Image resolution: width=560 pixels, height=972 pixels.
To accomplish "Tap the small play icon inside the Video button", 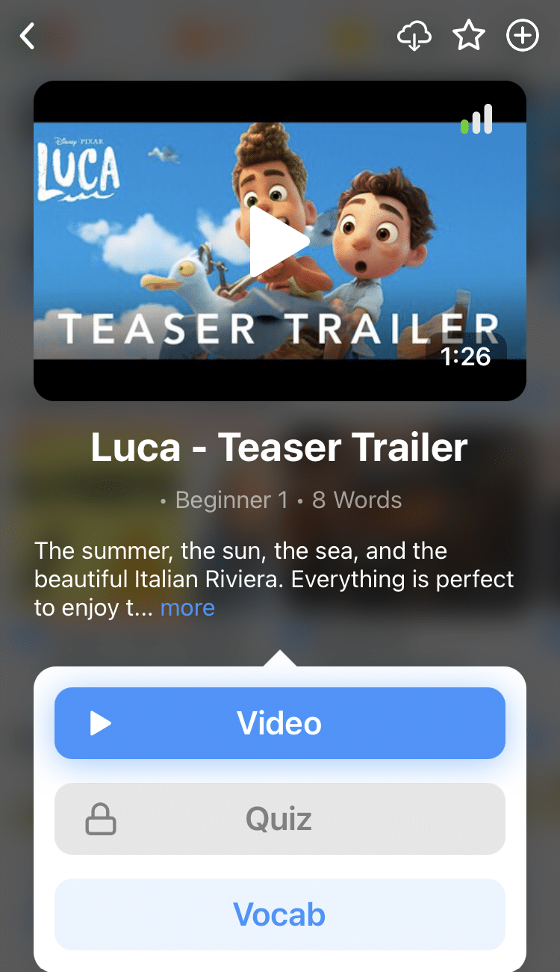I will click(100, 723).
